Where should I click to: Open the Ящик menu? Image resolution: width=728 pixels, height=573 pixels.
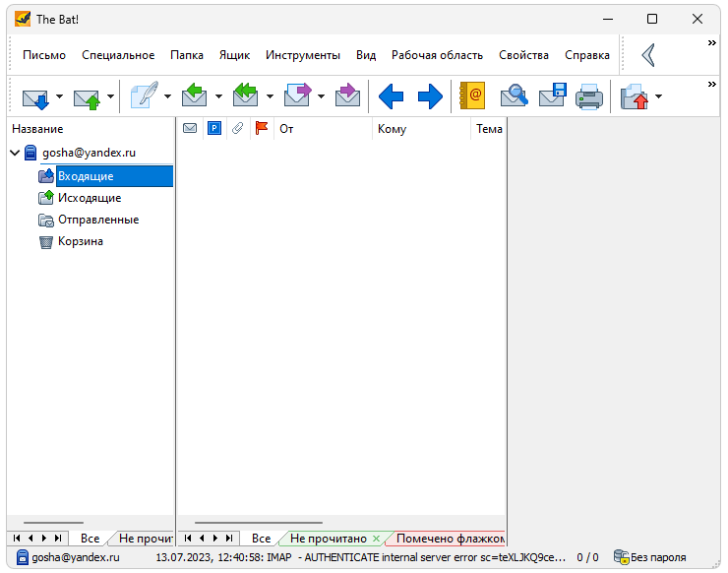click(x=234, y=55)
